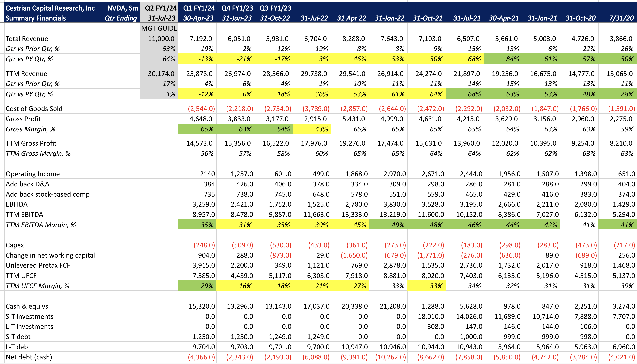Screen dimensions: 637x364
Task: Click the 'Unlevered Pretax FCF' label
Action: 38,265
